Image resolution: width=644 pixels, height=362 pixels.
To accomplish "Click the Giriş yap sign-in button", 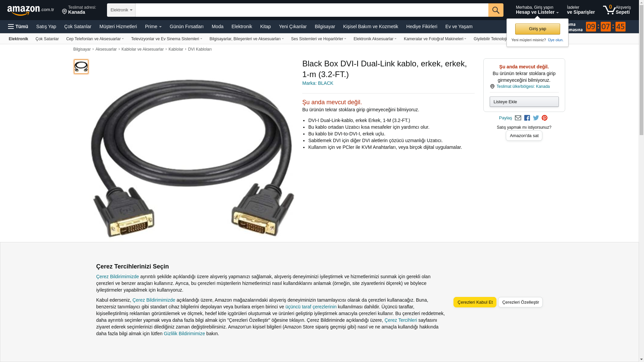I will tap(537, 29).
